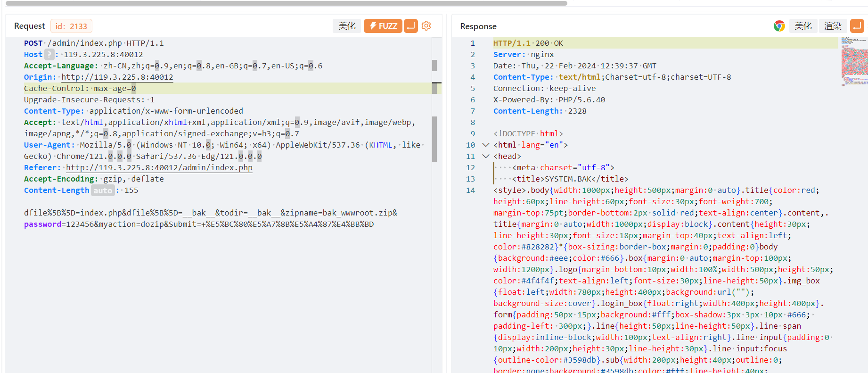Click the Request panel title
This screenshot has height=373, width=868.
29,26
